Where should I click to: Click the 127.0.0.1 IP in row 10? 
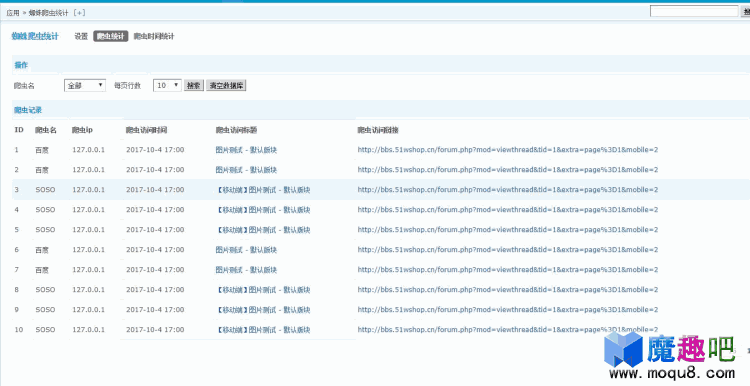click(88, 330)
